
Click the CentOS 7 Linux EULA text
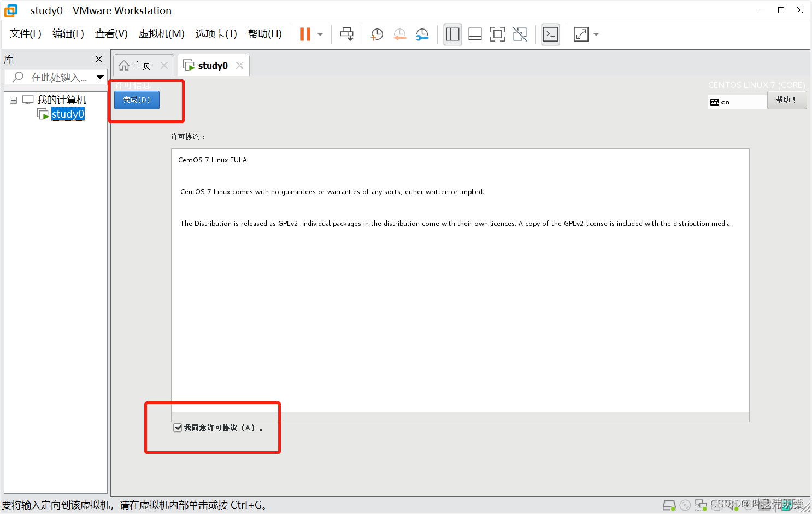point(213,160)
